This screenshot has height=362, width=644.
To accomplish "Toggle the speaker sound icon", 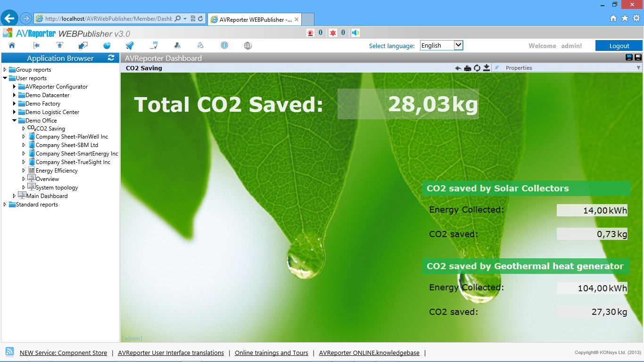I will [x=356, y=33].
